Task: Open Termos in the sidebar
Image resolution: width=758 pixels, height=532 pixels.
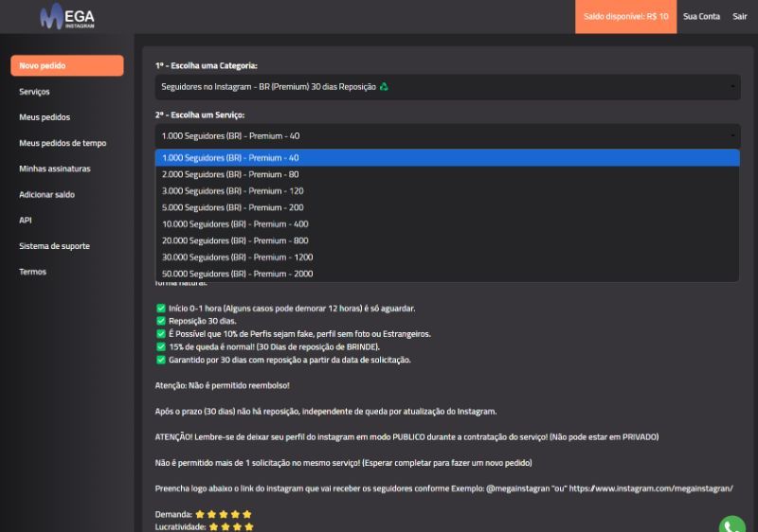Action: [x=32, y=272]
